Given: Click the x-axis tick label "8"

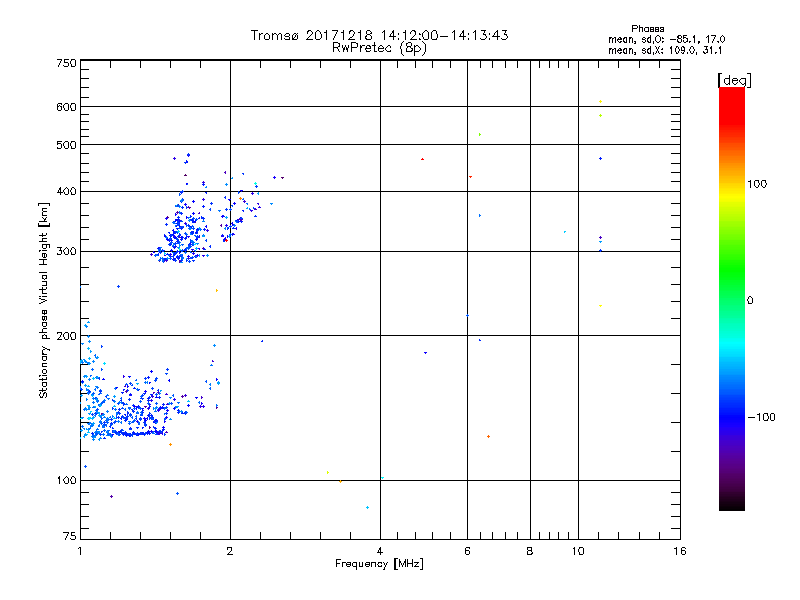Looking at the screenshot, I should pyautogui.click(x=530, y=551).
